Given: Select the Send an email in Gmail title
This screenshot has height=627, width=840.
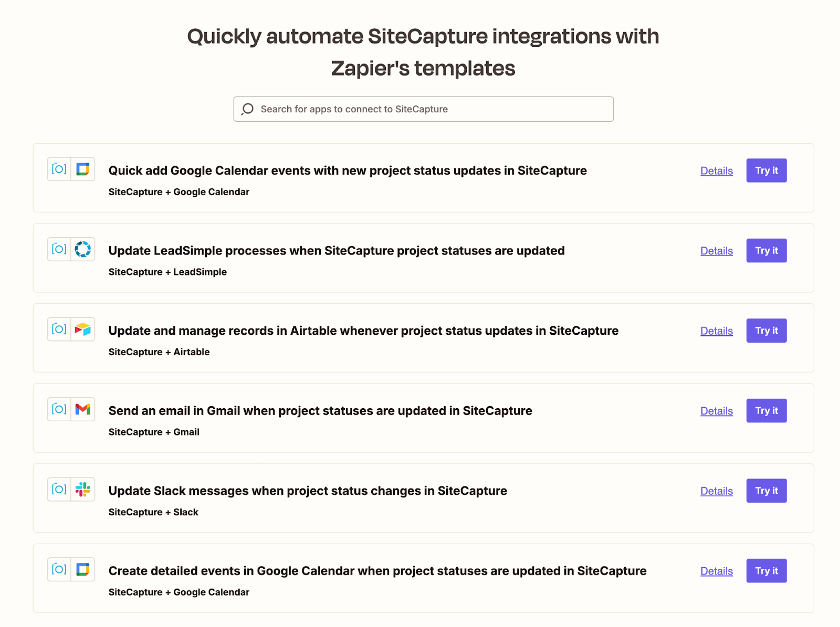Looking at the screenshot, I should click(x=320, y=411).
